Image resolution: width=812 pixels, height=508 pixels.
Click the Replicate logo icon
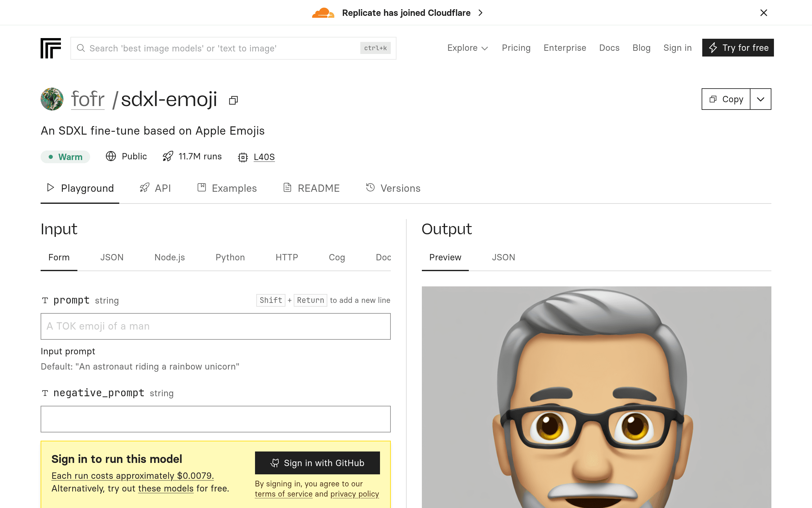point(51,48)
